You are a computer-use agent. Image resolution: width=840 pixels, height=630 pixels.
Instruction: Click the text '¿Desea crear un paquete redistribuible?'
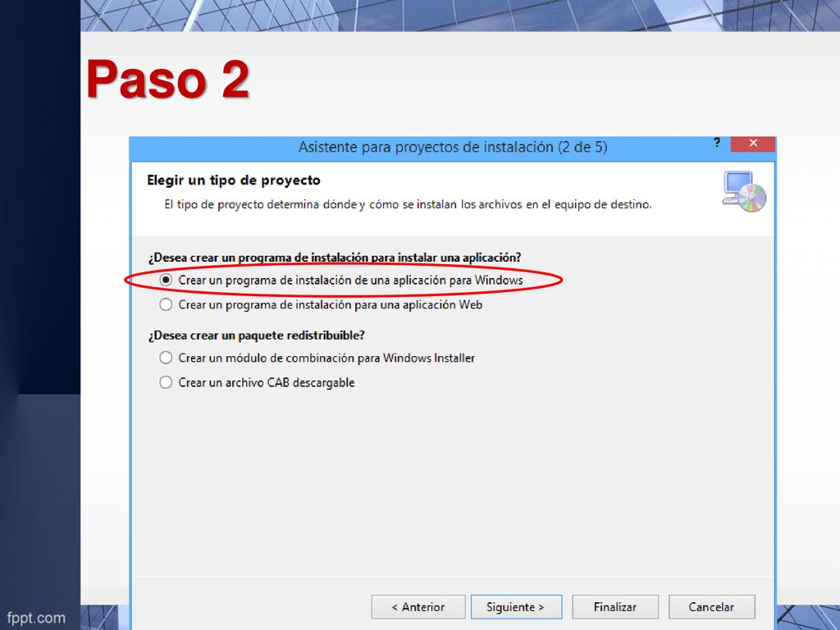[257, 336]
